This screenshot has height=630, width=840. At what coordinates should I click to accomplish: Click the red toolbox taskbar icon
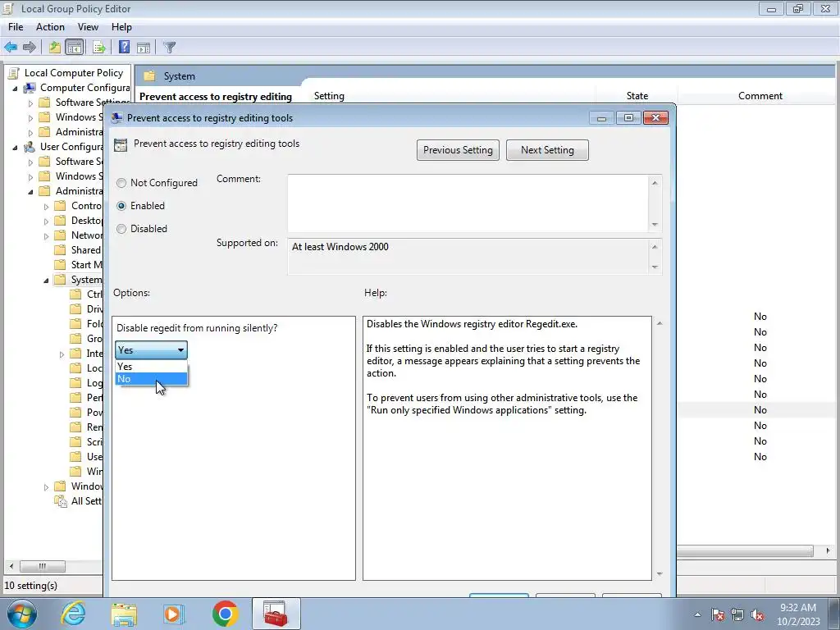276,614
